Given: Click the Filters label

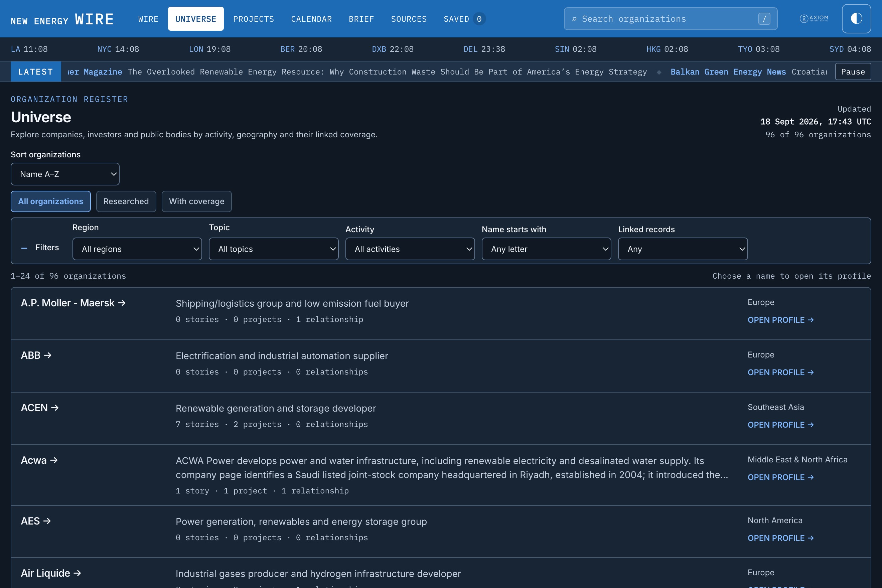Looking at the screenshot, I should point(47,248).
